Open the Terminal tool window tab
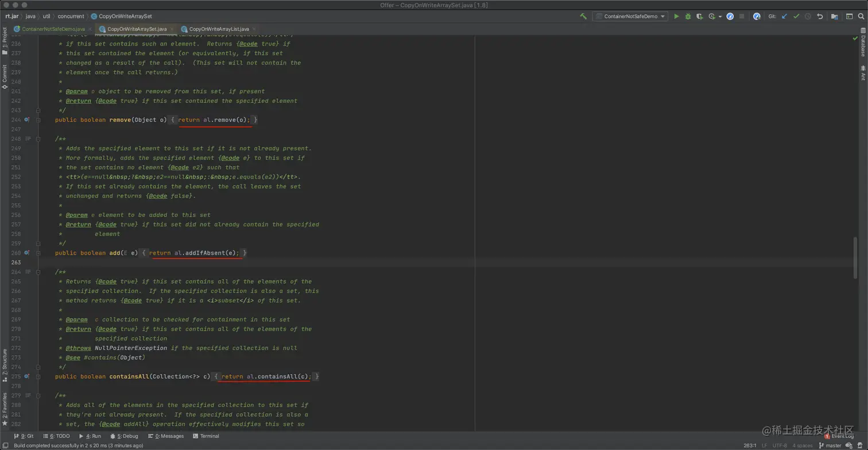Viewport: 868px width, 450px height. tap(206, 436)
